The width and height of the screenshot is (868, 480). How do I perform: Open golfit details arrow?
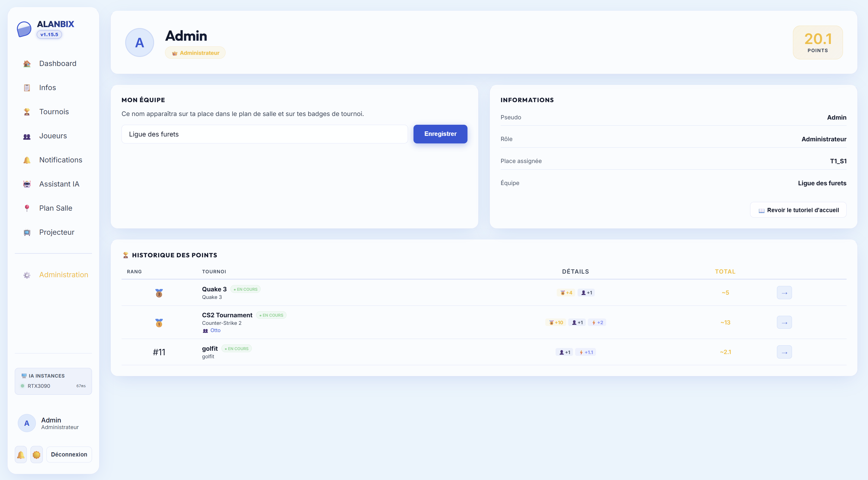click(x=784, y=352)
